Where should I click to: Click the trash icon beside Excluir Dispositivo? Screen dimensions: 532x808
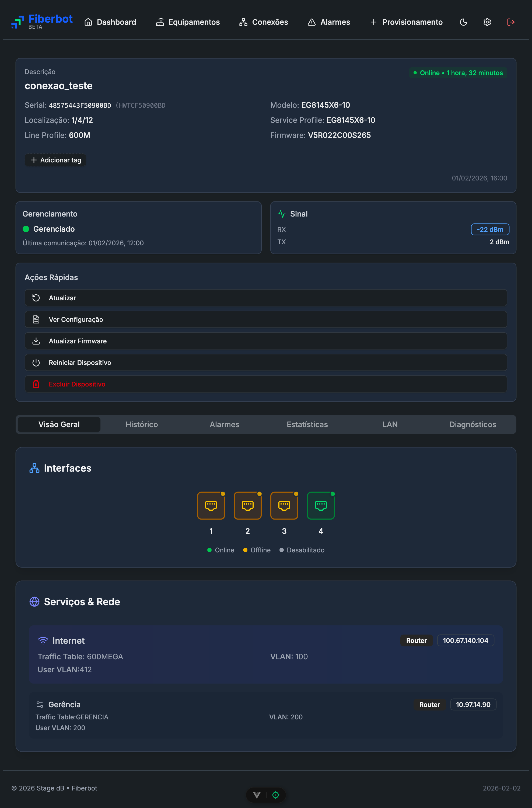tap(36, 384)
